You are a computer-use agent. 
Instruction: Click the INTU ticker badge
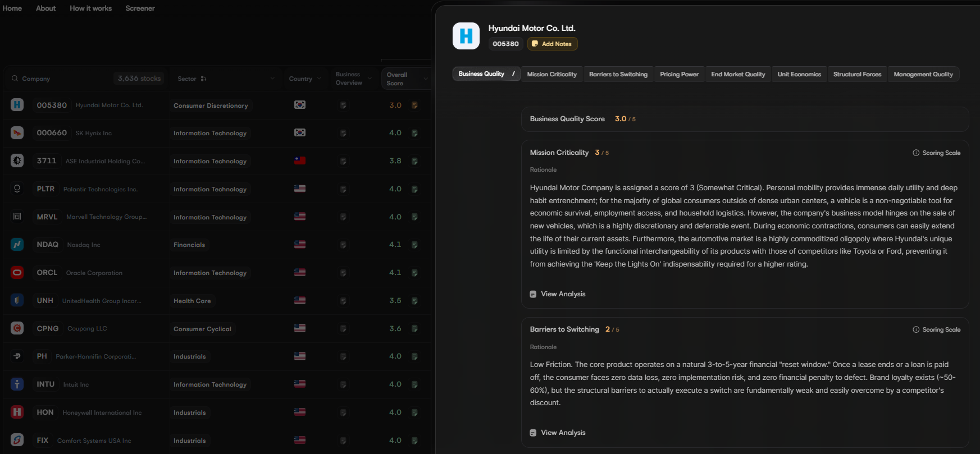coord(45,384)
